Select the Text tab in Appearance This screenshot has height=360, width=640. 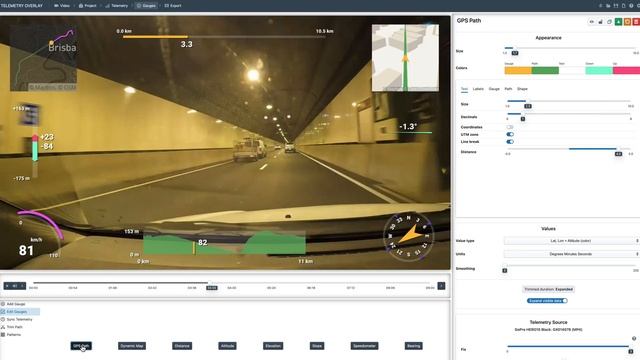464,89
